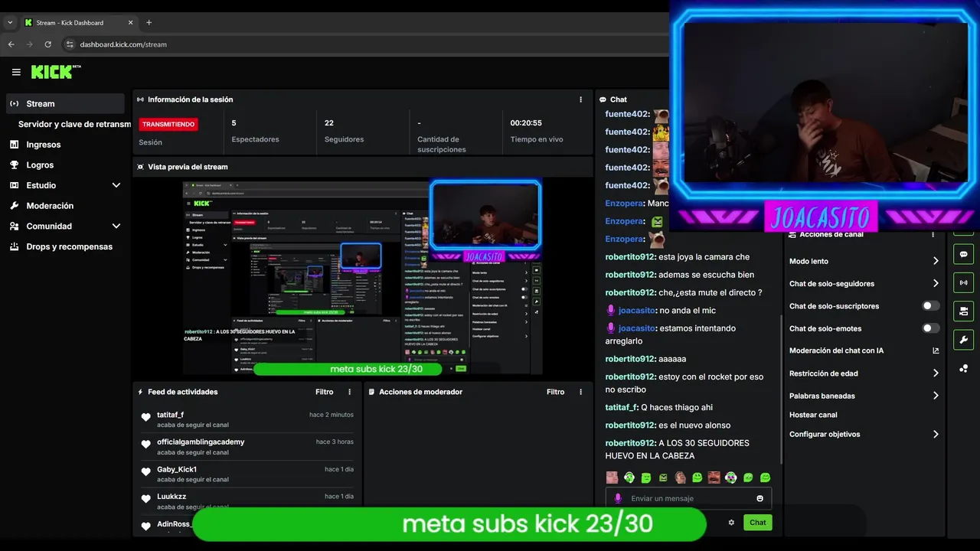The height and width of the screenshot is (551, 980).
Task: Open the chat settings gear
Action: pos(731,523)
